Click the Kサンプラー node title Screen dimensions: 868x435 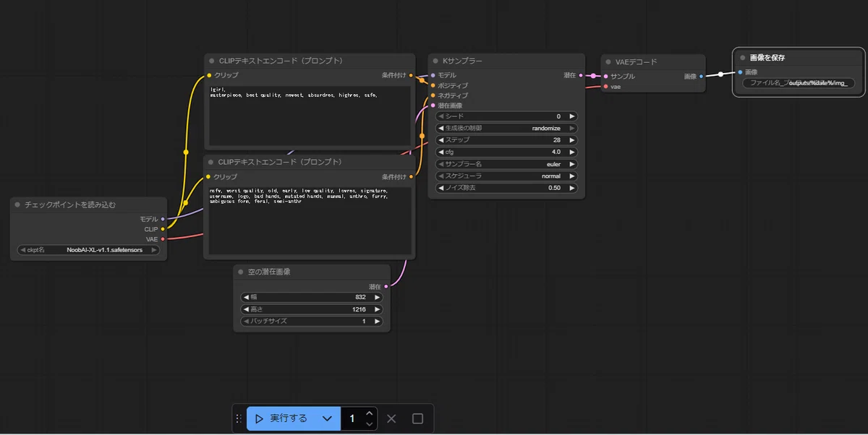pos(462,61)
